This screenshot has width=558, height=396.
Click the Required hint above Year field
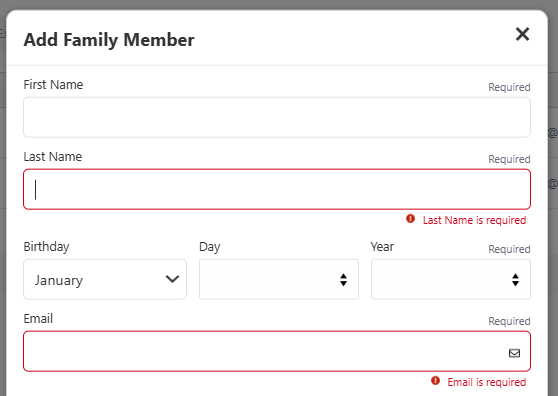tap(509, 249)
